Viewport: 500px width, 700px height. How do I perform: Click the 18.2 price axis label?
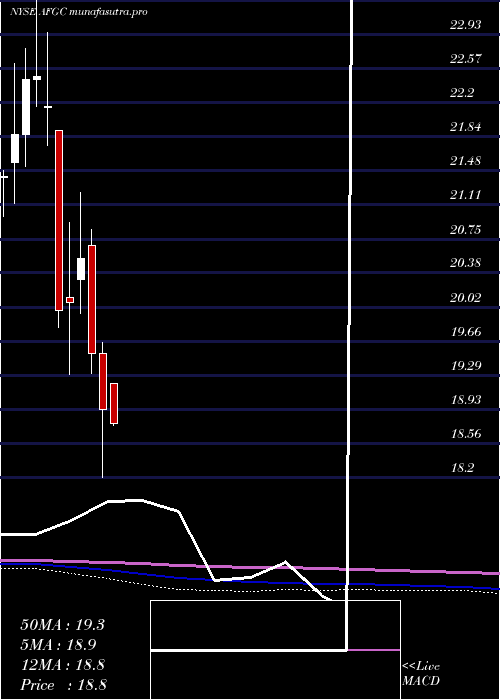click(462, 468)
